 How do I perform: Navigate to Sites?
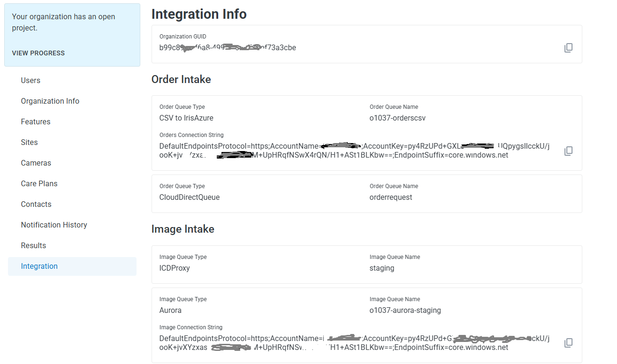click(x=29, y=142)
